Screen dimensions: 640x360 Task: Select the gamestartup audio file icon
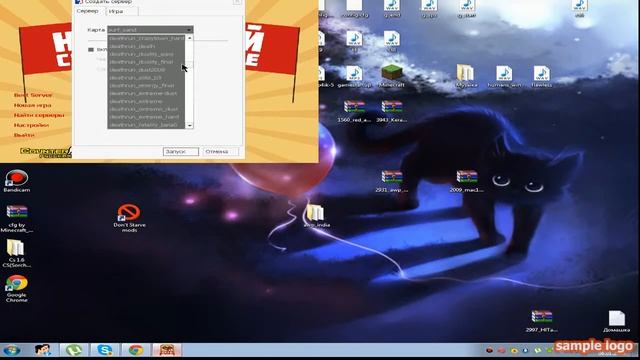click(x=354, y=76)
